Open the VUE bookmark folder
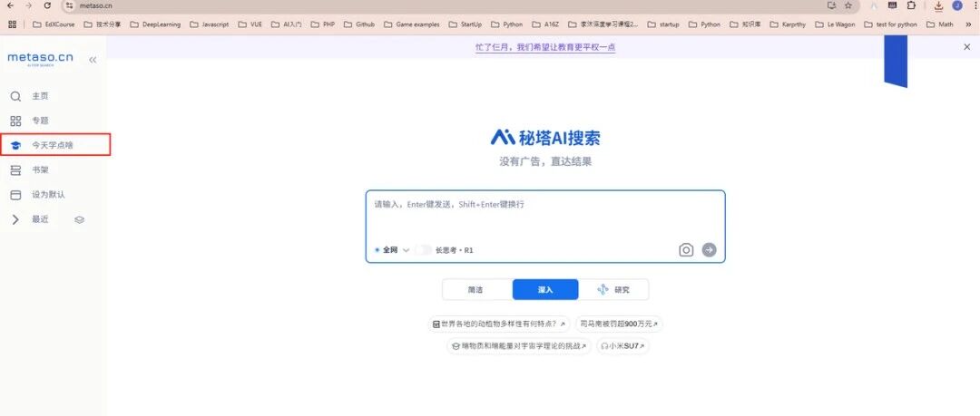Image resolution: width=980 pixels, height=416 pixels. coord(250,24)
